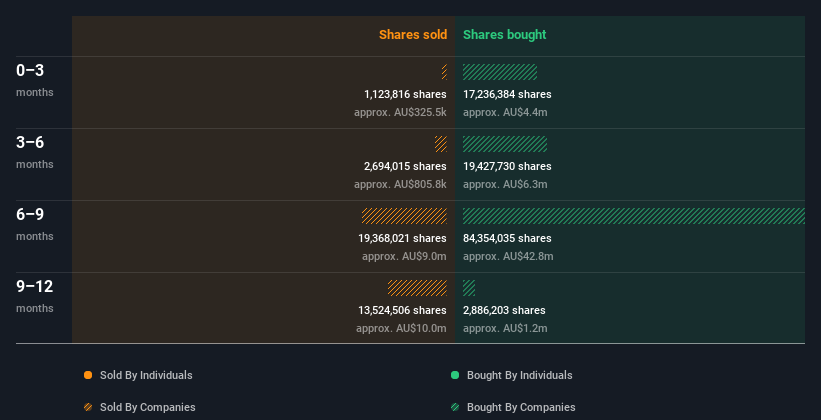Screen dimensions: 821x420
Task: Click the approx. AU$10.0m amount
Action: (402, 328)
